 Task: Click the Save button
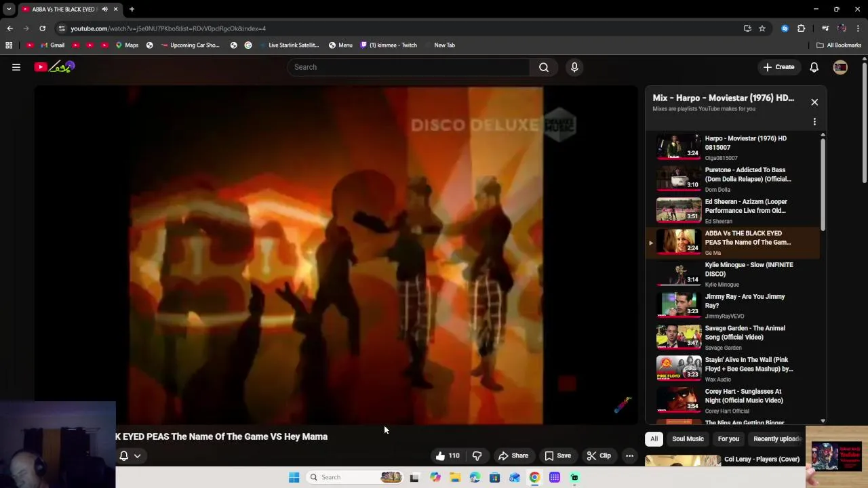(557, 455)
